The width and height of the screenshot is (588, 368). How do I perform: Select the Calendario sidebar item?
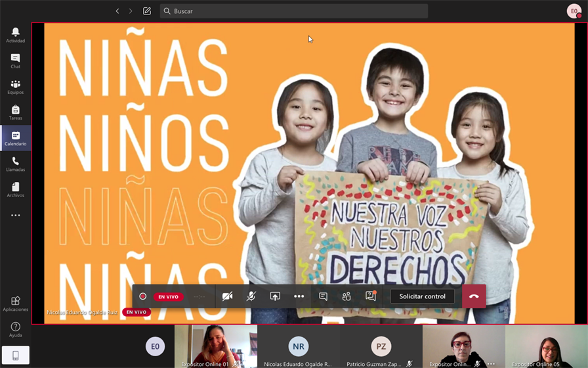tap(15, 138)
